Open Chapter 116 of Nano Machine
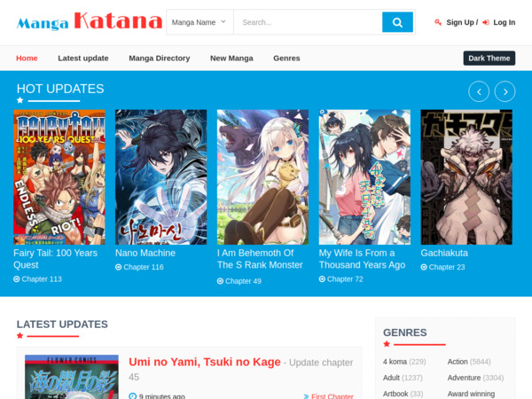The width and height of the screenshot is (532, 399). coord(143,268)
